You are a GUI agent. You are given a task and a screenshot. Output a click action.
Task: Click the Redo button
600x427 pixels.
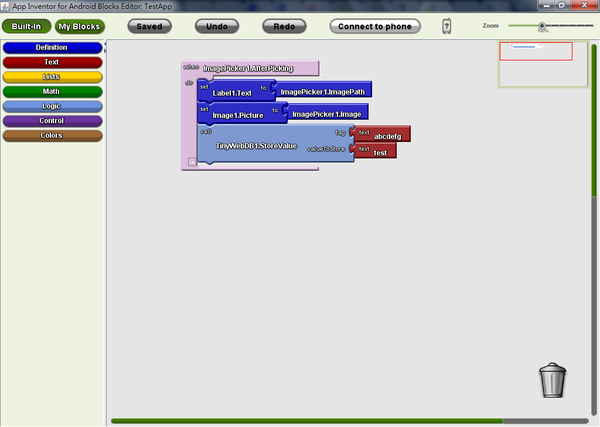[x=284, y=26]
